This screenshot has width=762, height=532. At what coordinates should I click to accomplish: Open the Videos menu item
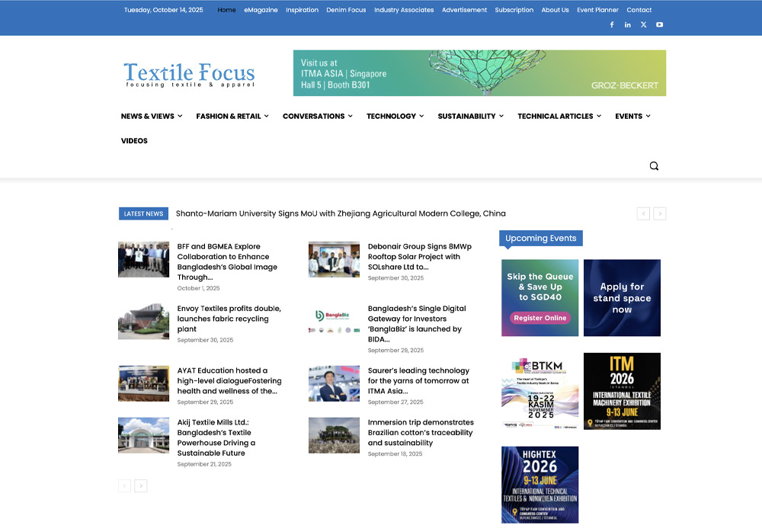pos(134,141)
